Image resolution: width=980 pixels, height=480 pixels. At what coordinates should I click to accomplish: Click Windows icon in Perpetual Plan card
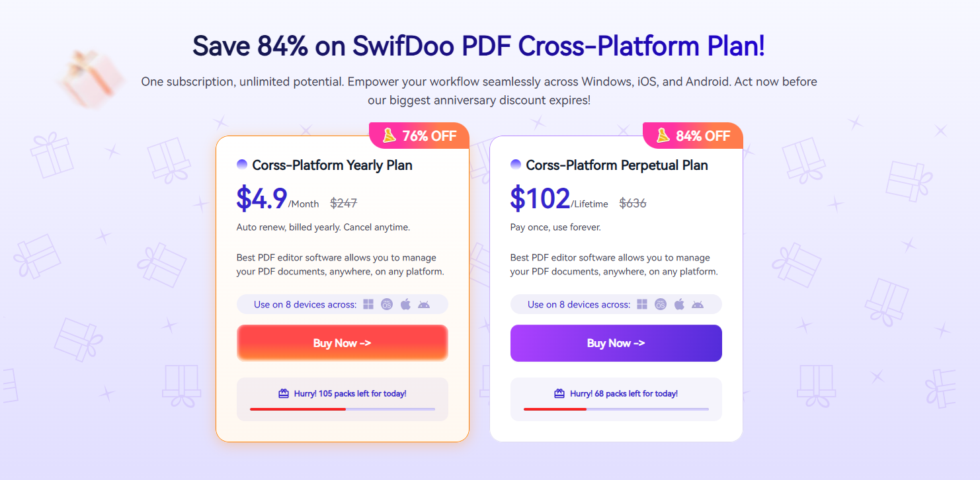pyautogui.click(x=642, y=304)
